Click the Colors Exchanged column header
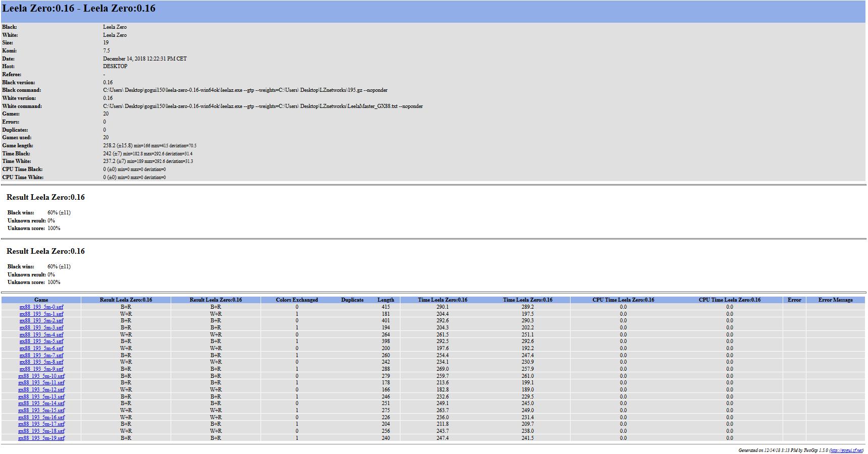This screenshot has height=454, width=868. 297,300
